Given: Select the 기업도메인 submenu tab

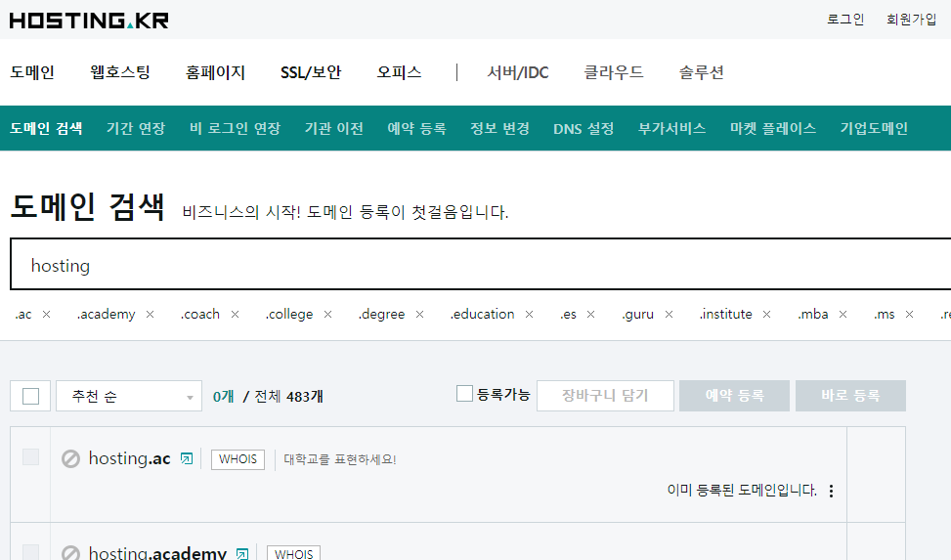Looking at the screenshot, I should (x=874, y=129).
